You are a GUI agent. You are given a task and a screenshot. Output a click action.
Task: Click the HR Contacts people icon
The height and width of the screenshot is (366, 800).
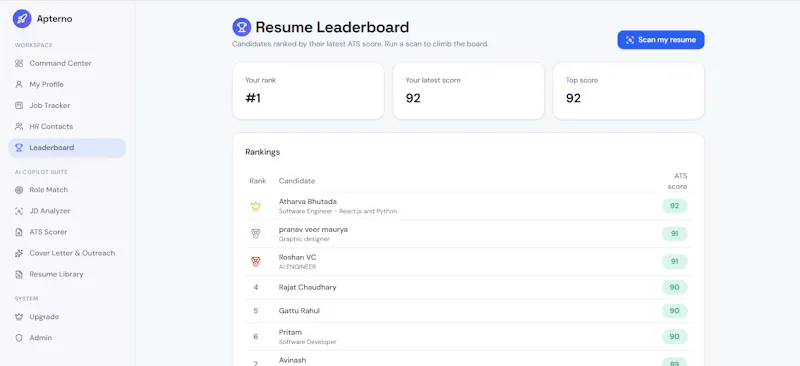click(x=19, y=126)
